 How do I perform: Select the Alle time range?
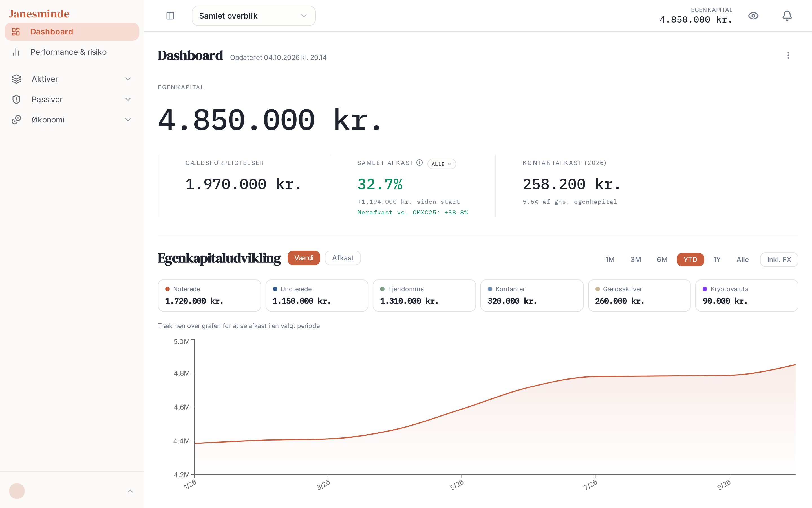coord(742,259)
